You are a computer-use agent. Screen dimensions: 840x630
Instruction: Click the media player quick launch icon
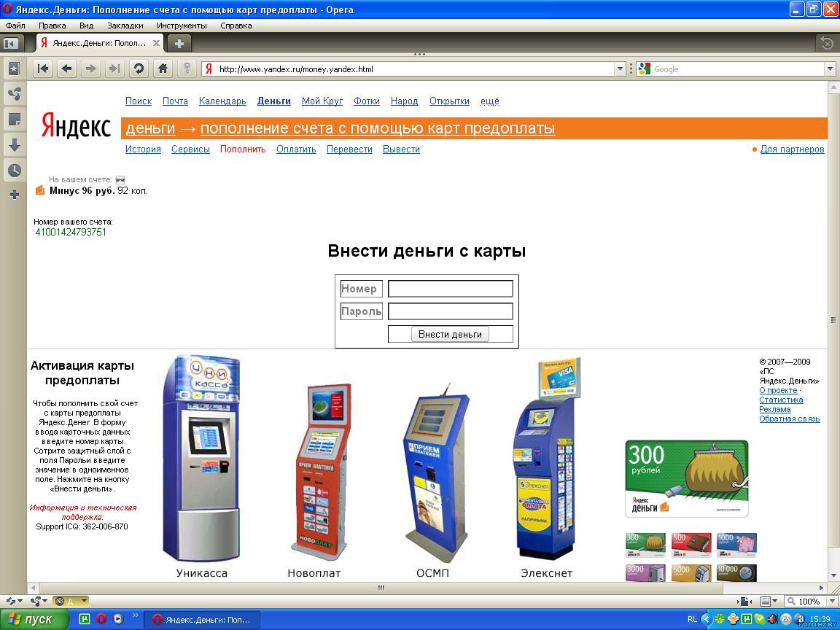[x=118, y=619]
